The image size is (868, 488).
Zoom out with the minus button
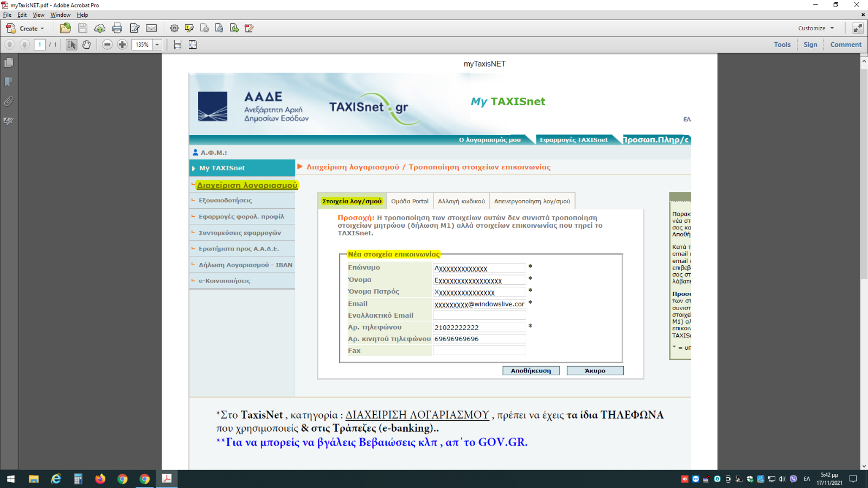coord(107,44)
